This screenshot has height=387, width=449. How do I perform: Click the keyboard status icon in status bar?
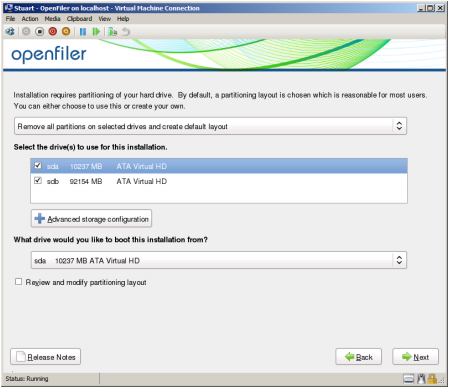409,379
